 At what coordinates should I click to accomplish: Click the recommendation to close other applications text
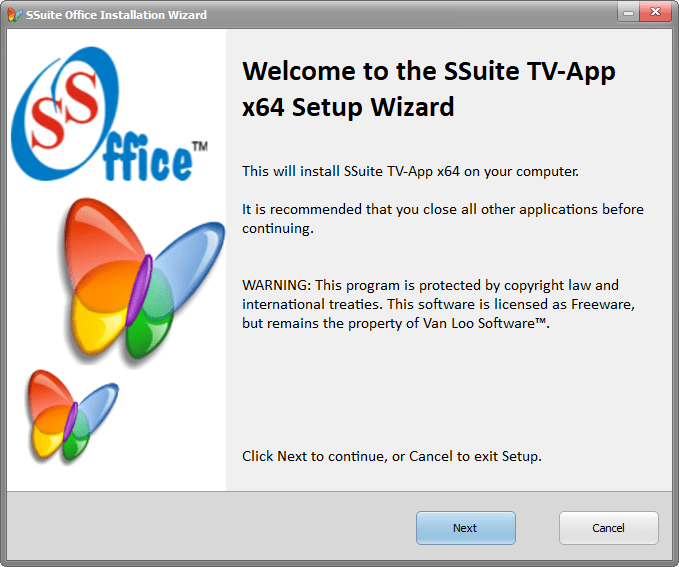[x=443, y=219]
